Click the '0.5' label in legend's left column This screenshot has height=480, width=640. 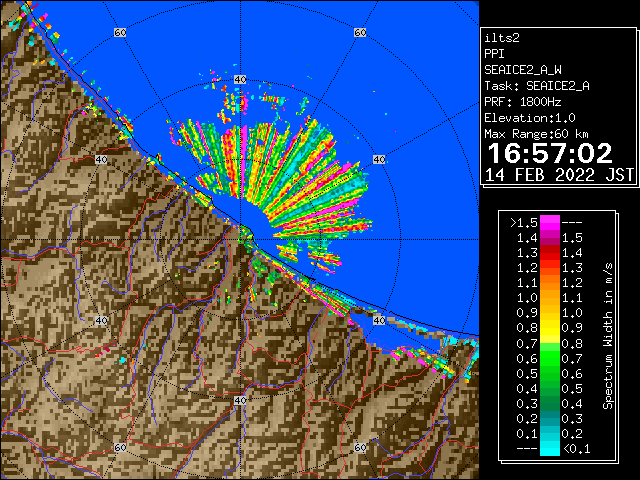[527, 373]
